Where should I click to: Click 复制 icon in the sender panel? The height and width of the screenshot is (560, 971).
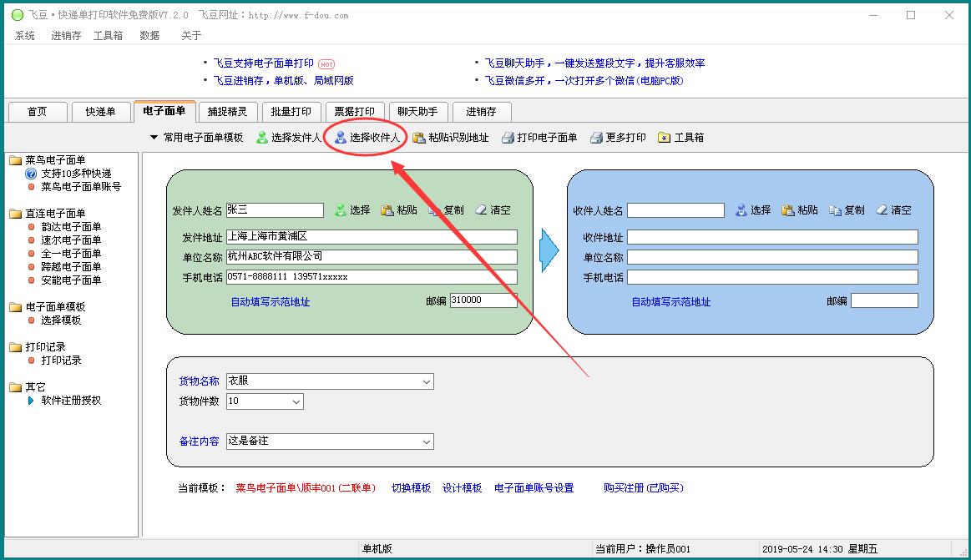pyautogui.click(x=434, y=210)
